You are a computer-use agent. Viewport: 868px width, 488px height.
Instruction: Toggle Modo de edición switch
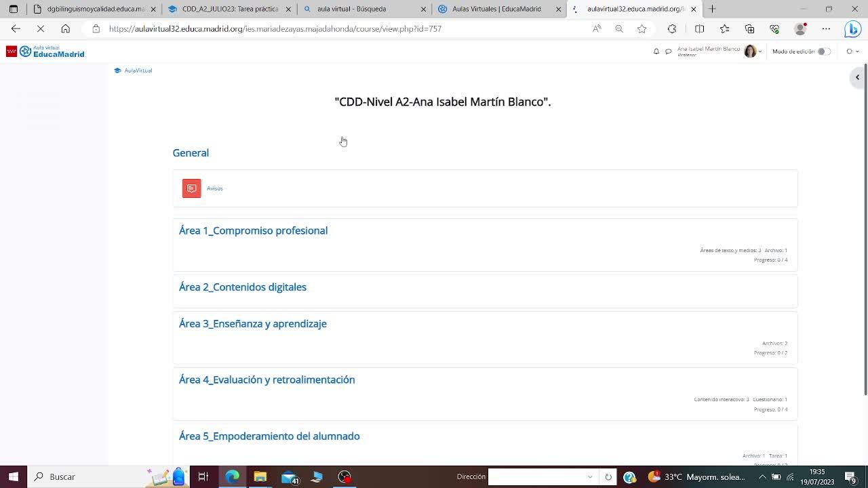coord(823,52)
